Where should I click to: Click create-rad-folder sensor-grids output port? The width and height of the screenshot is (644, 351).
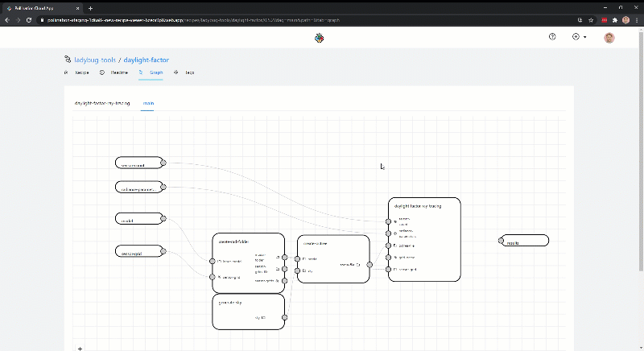click(285, 281)
